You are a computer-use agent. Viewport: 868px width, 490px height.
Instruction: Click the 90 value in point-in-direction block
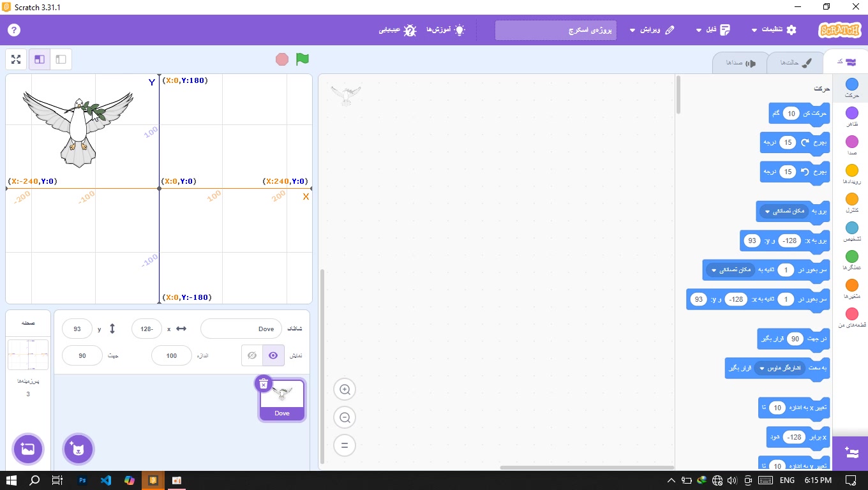click(795, 339)
